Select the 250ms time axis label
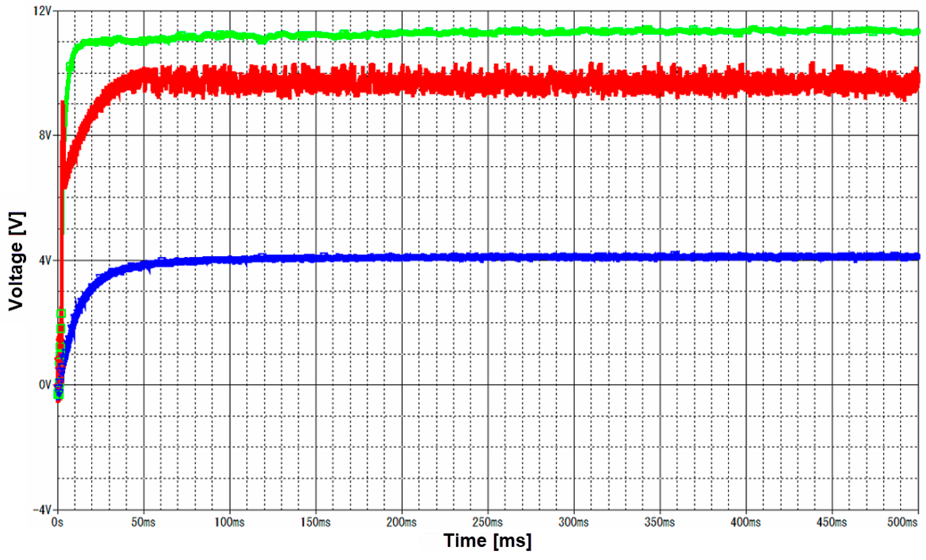 click(x=487, y=522)
